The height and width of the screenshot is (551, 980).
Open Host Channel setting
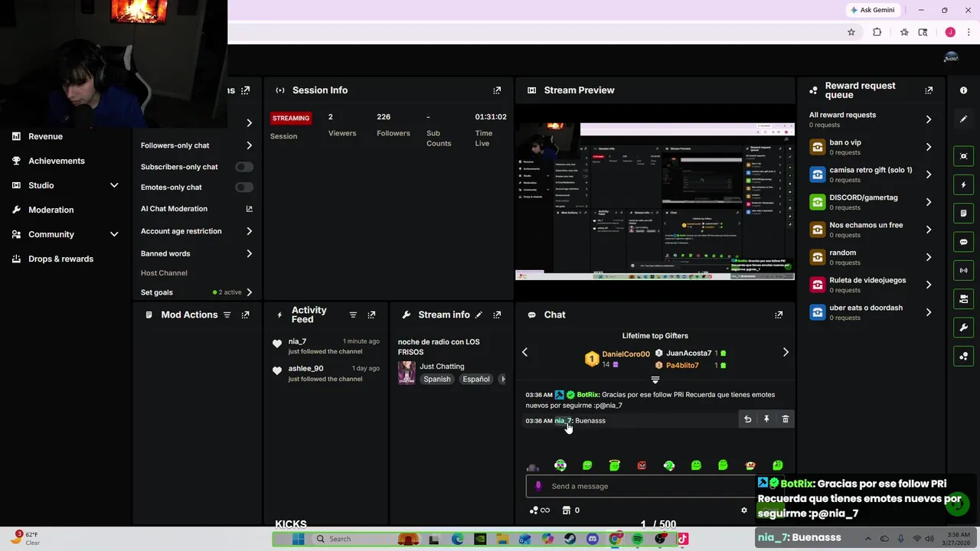coord(164,273)
